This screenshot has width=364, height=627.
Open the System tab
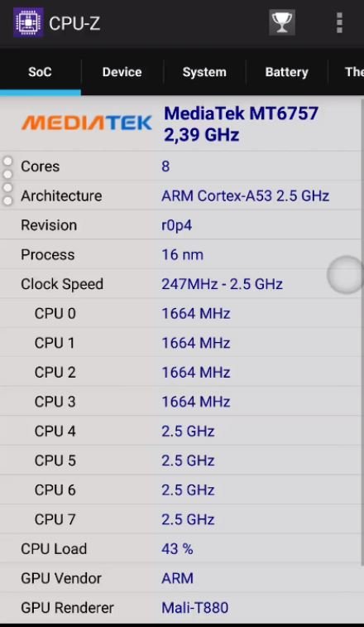pyautogui.click(x=204, y=72)
